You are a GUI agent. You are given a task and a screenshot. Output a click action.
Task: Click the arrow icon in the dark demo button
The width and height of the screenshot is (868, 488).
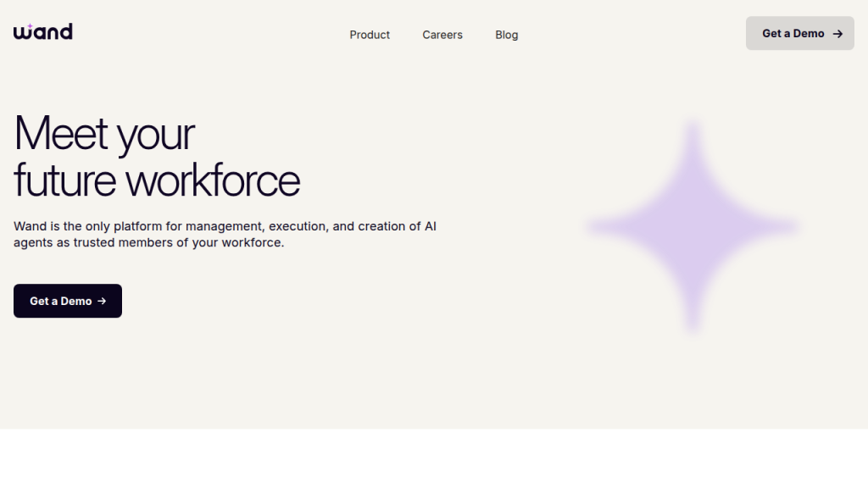pyautogui.click(x=102, y=301)
